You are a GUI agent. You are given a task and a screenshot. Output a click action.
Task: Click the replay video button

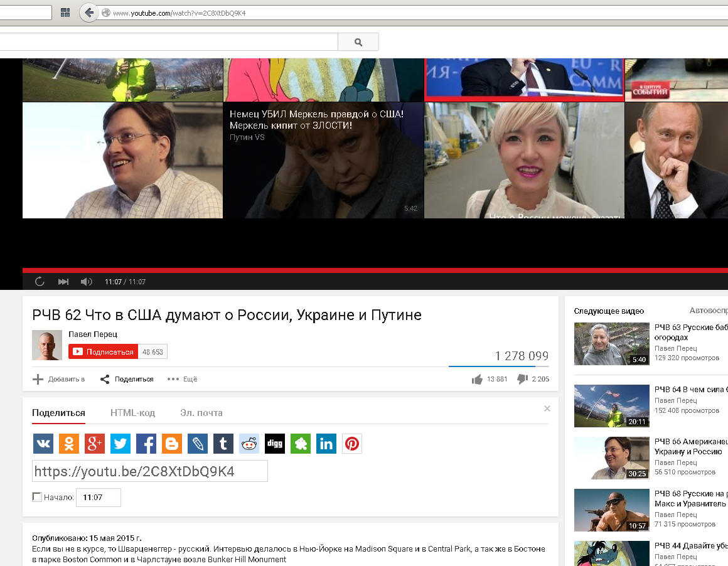[40, 281]
